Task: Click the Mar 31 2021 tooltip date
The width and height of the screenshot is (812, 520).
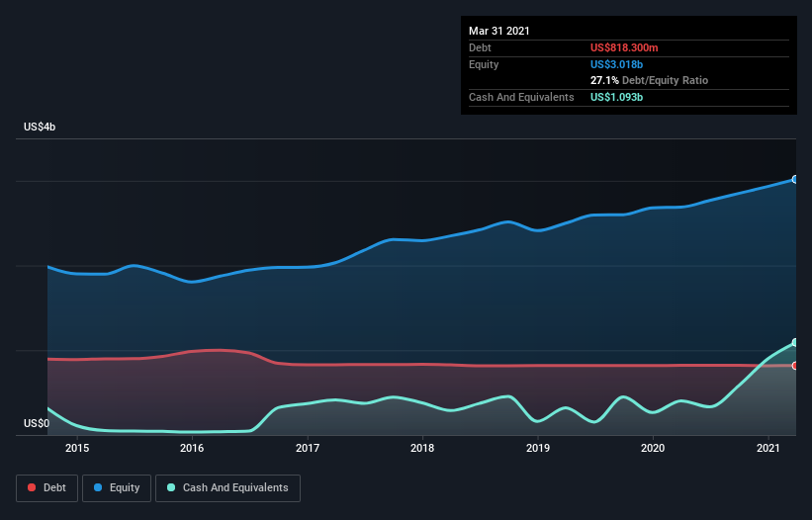Action: click(x=499, y=31)
